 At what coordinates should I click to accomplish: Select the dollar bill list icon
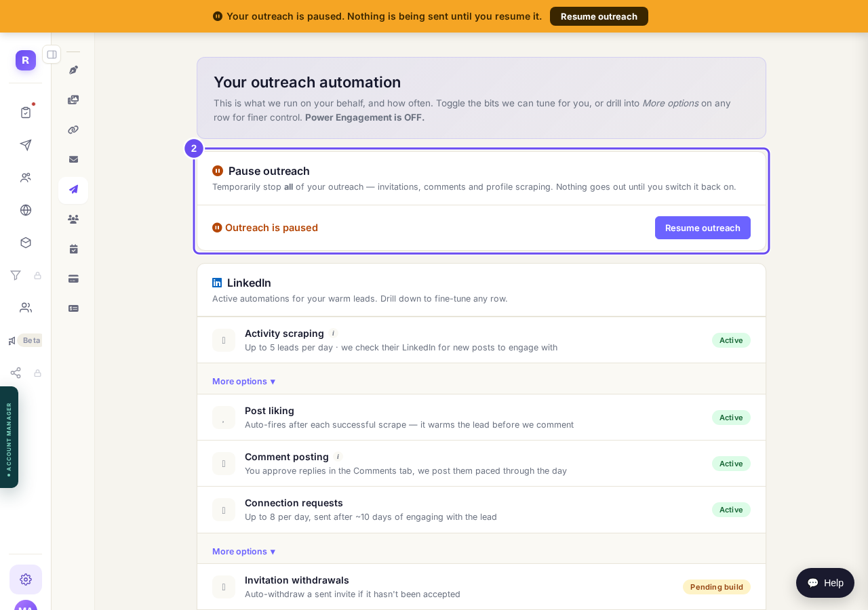point(73,308)
